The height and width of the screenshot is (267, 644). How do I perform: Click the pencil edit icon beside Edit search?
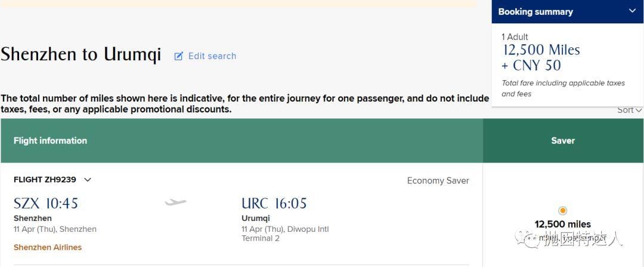click(x=179, y=56)
